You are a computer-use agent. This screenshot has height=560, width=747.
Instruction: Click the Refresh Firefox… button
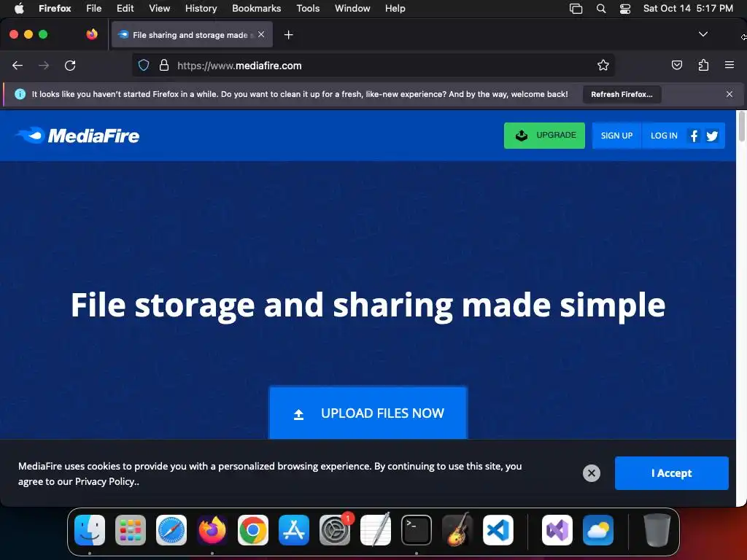622,94
